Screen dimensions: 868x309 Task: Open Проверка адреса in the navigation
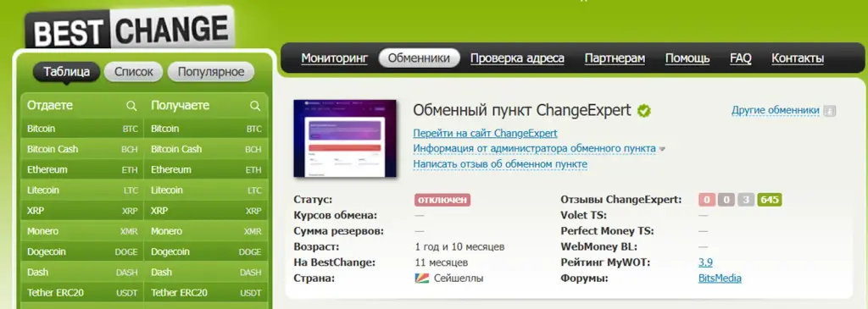(517, 58)
